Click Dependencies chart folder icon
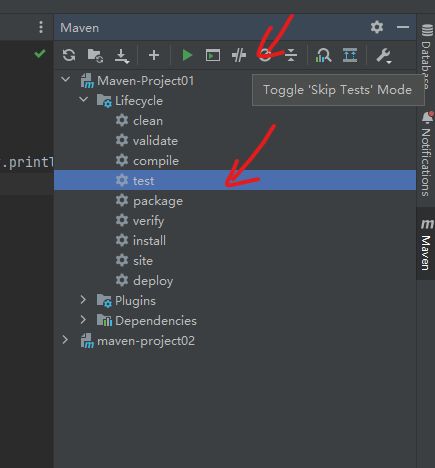The image size is (435, 468). click(x=104, y=320)
